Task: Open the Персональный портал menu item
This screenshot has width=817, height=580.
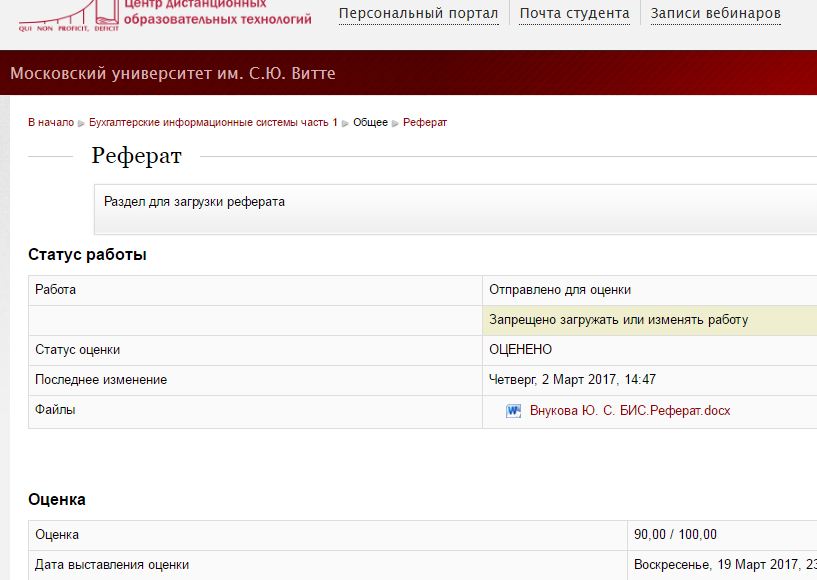Action: coord(418,13)
